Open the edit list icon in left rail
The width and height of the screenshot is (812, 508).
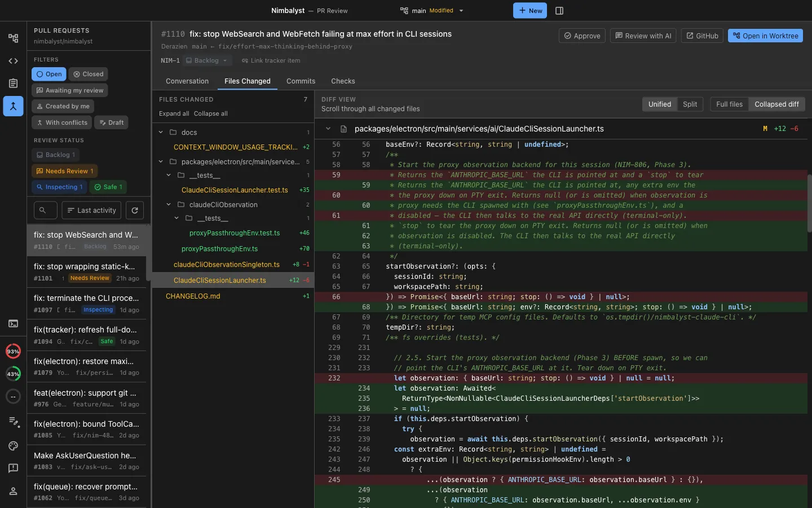[13, 421]
